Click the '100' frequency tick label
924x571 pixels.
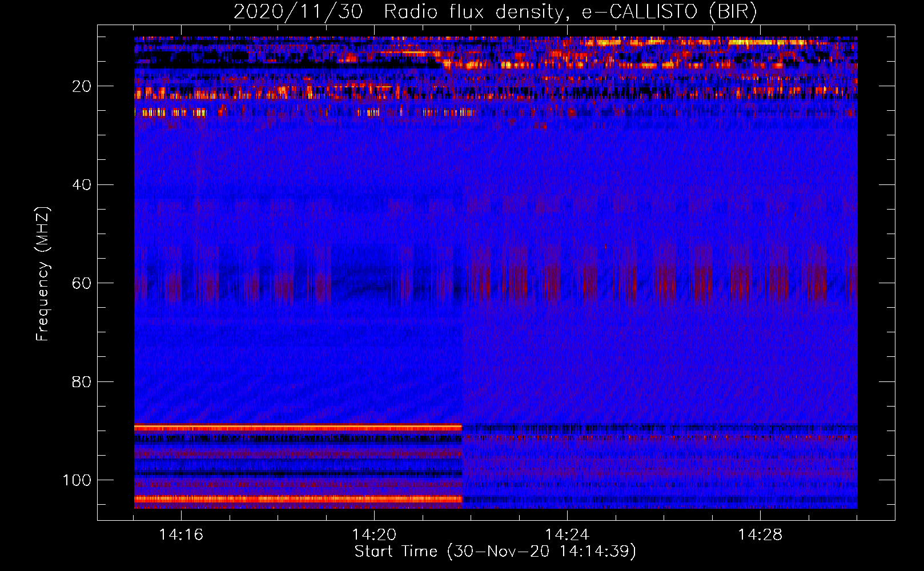pyautogui.click(x=77, y=480)
